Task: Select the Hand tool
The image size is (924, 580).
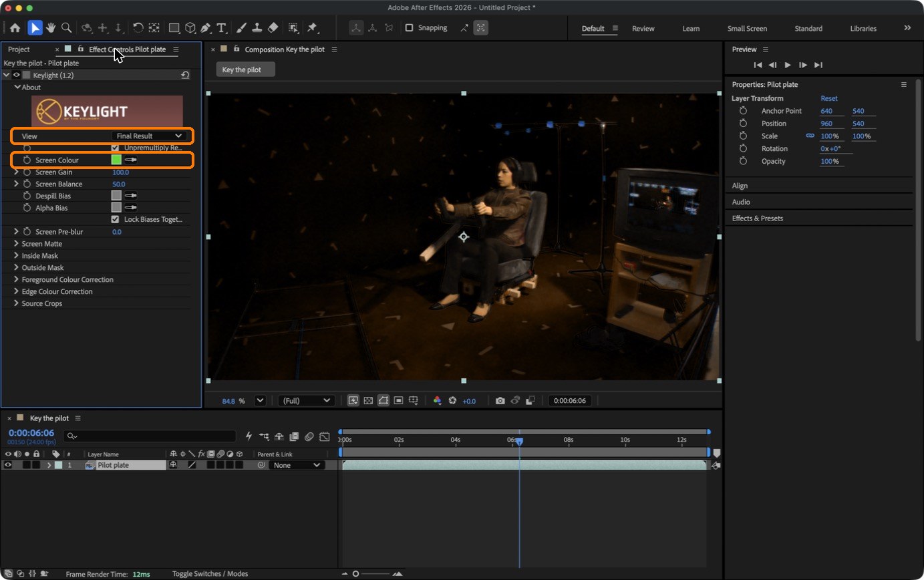Action: point(51,28)
